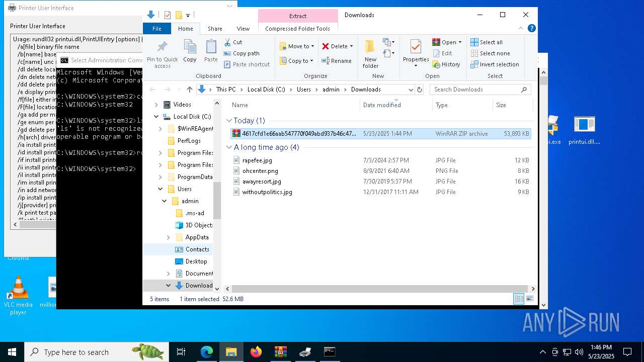Open the File menu tab
The image size is (644, 362).
(157, 29)
